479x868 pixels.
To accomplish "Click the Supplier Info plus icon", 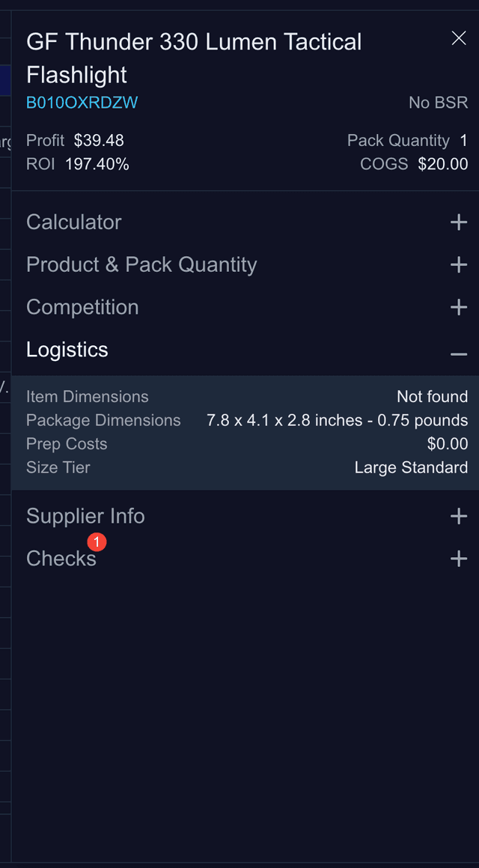I will pos(459,516).
